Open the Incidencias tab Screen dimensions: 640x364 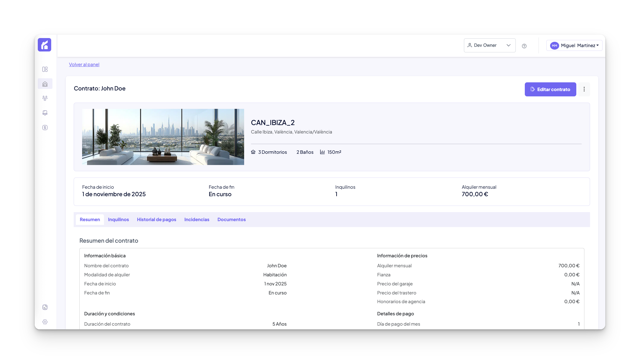point(197,220)
